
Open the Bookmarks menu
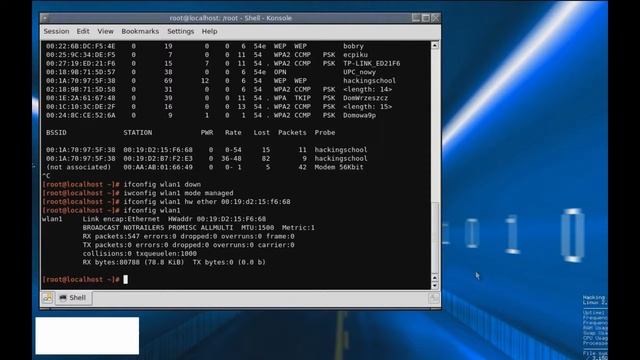coord(140,31)
